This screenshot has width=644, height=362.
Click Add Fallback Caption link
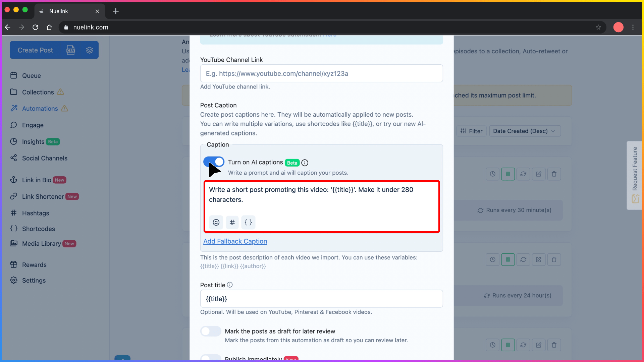coord(235,241)
